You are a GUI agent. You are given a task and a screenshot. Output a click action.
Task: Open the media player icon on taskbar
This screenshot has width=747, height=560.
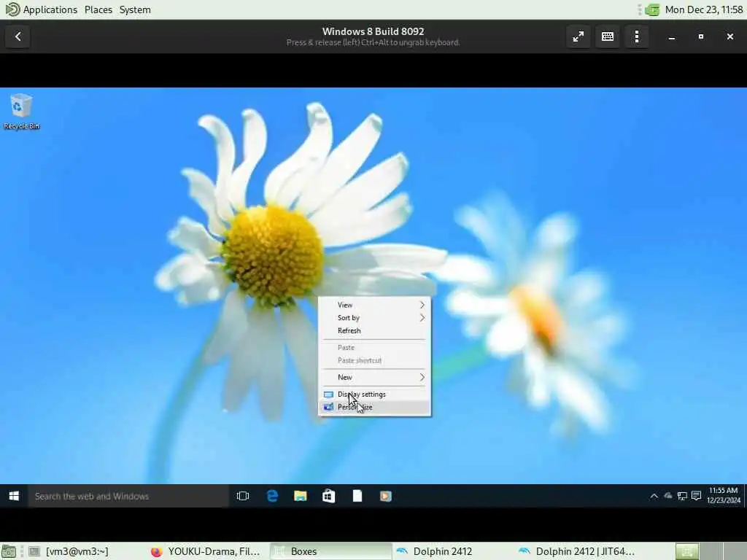[x=385, y=496]
